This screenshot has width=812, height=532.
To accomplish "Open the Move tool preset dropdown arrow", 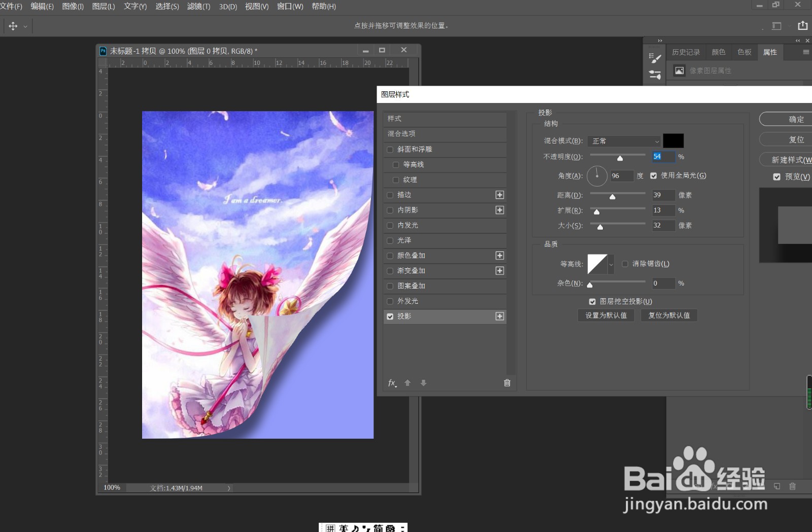I will pyautogui.click(x=25, y=26).
